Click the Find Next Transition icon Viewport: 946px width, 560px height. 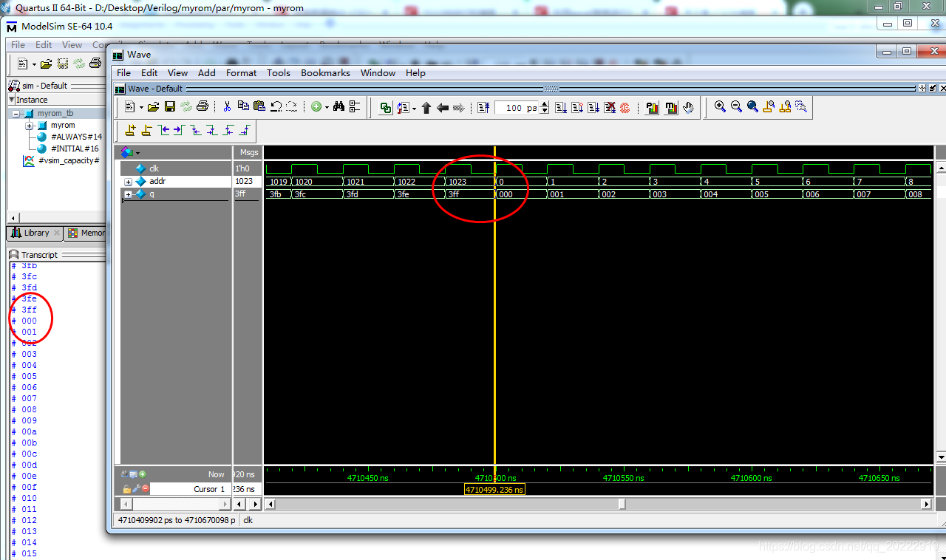177,130
